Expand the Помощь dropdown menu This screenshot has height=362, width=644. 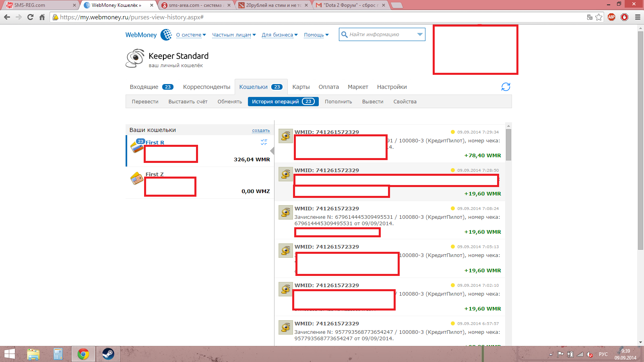(x=316, y=35)
